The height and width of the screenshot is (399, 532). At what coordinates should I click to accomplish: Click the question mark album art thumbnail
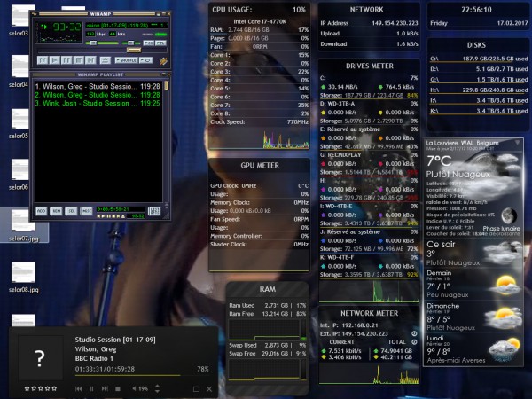click(x=40, y=357)
